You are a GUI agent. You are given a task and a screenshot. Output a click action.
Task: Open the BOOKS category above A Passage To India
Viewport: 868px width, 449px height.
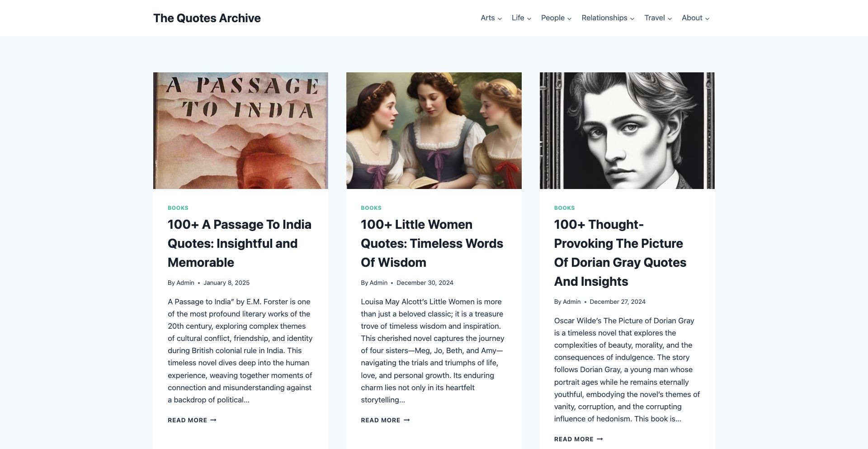tap(178, 208)
